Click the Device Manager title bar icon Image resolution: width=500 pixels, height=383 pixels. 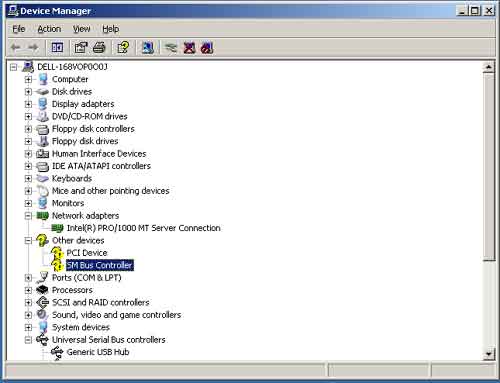pos(13,11)
